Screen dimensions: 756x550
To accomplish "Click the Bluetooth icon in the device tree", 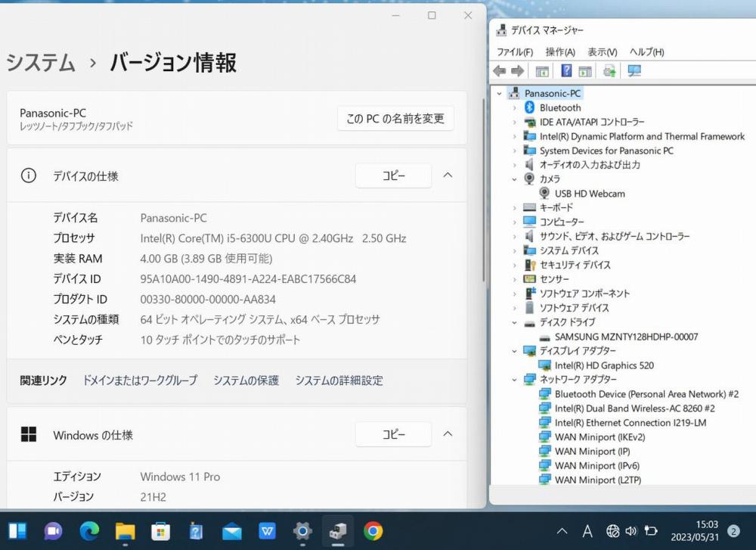I will (x=529, y=107).
